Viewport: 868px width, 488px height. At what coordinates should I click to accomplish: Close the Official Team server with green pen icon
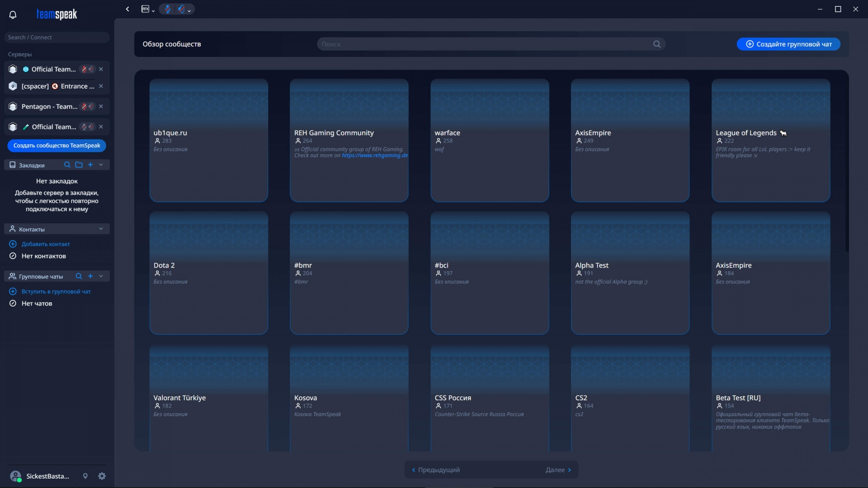click(101, 127)
